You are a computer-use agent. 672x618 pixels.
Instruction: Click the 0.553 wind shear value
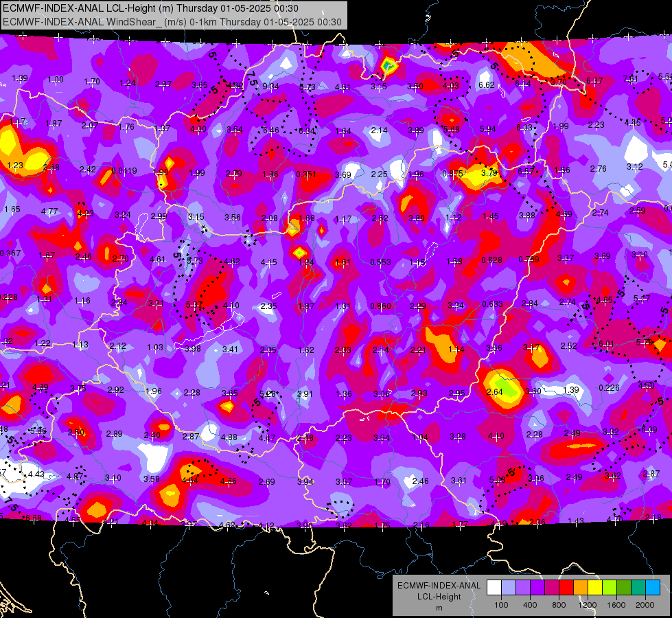click(x=380, y=262)
